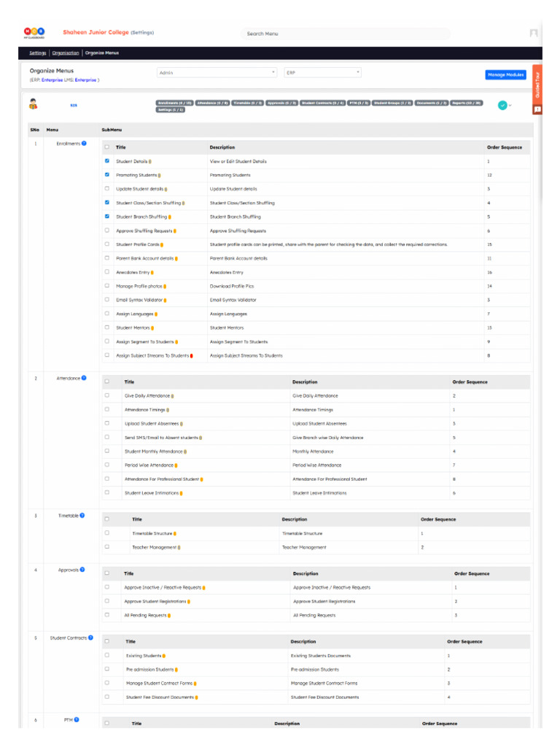The image size is (560, 747).
Task: Check the Update Student details checkbox
Action: [107, 189]
